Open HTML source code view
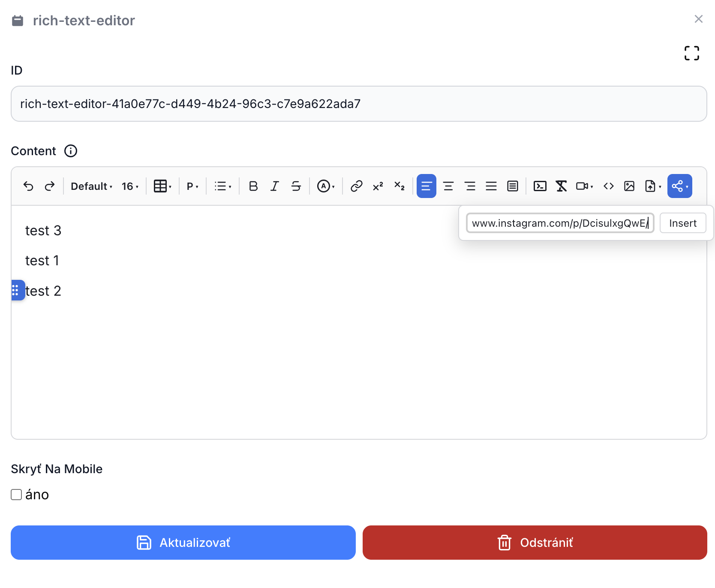Viewport: 715px width, 588px height. (x=608, y=186)
